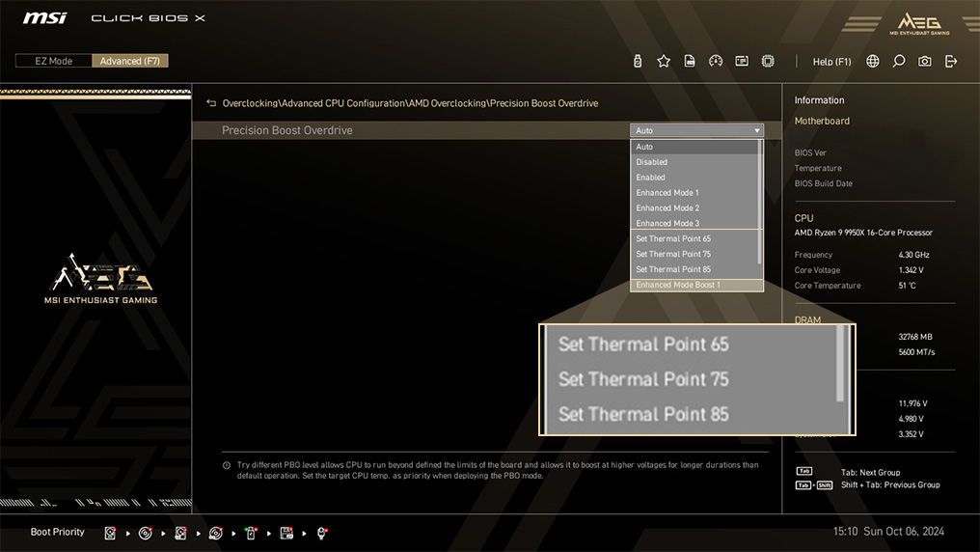This screenshot has width=980, height=552.
Task: Click the favorites star icon
Action: pos(664,61)
